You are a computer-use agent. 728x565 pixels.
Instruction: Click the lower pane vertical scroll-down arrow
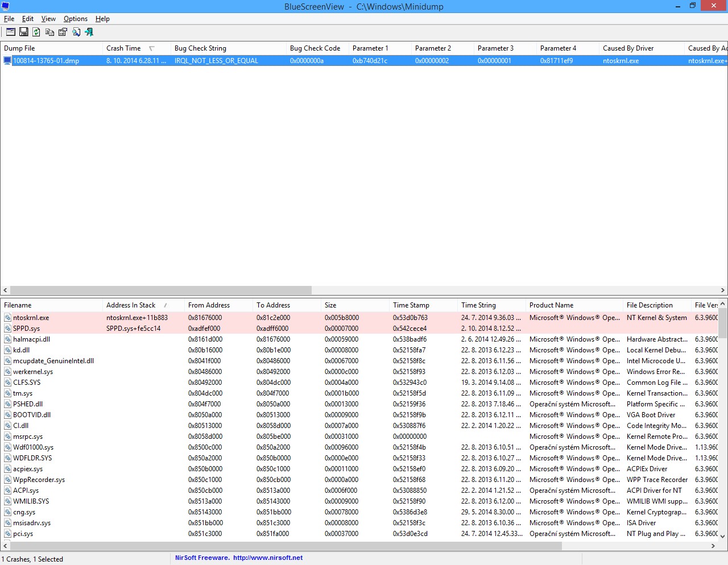pyautogui.click(x=723, y=536)
